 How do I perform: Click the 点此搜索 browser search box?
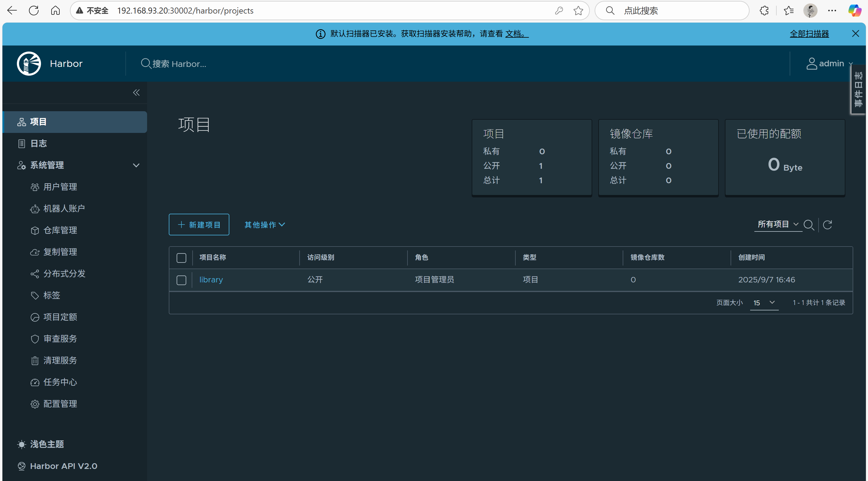point(671,11)
